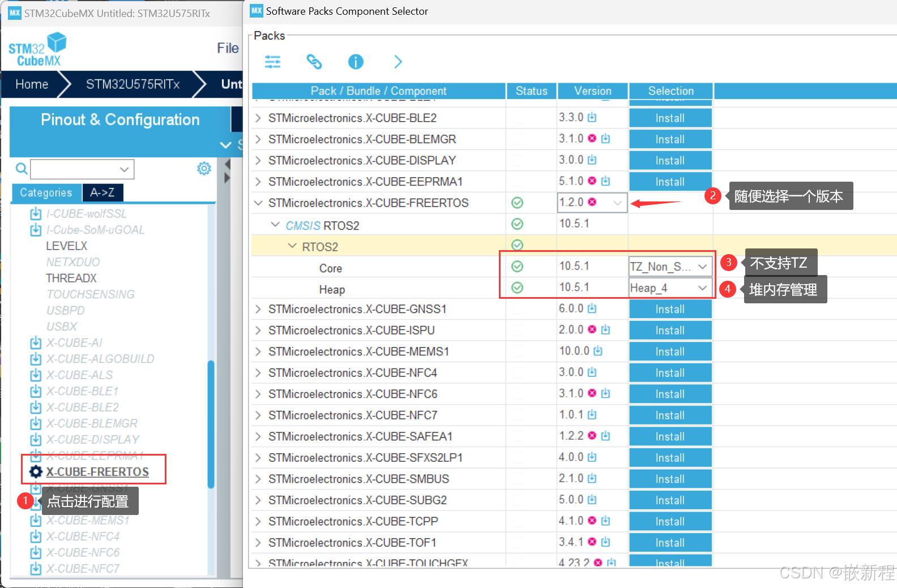Open Pinout & Configuration tab

[120, 119]
